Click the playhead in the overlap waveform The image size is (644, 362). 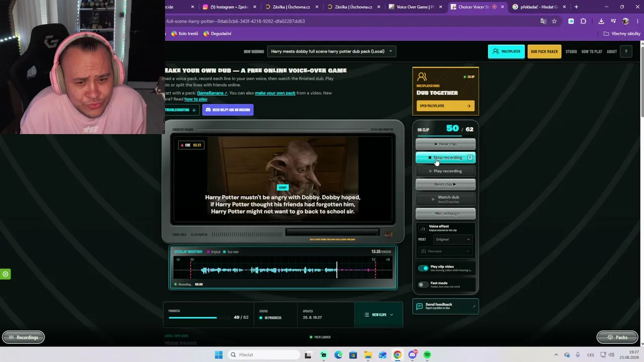pyautogui.click(x=337, y=269)
